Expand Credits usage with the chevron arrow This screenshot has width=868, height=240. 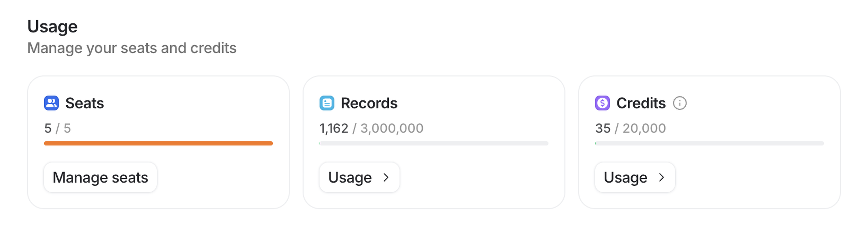coord(661,177)
